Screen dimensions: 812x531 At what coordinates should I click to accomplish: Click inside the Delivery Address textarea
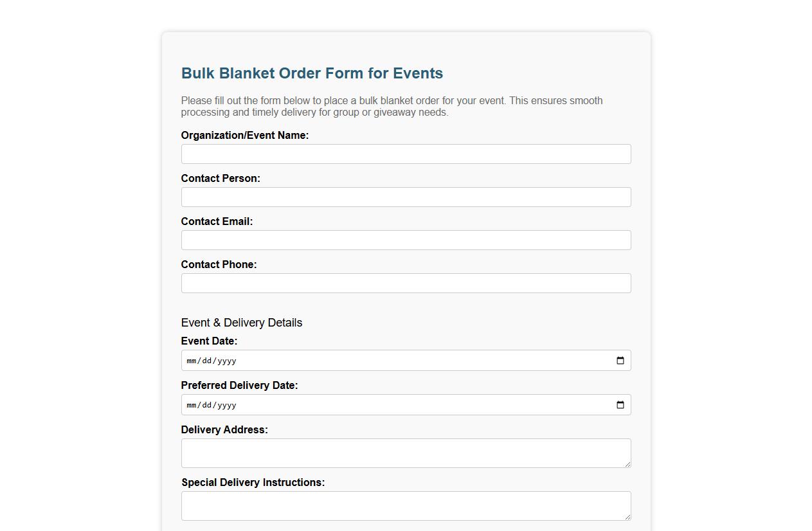(406, 452)
